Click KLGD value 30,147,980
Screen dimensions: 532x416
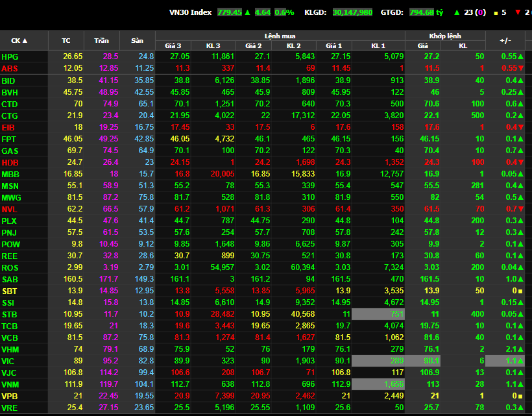(x=352, y=12)
